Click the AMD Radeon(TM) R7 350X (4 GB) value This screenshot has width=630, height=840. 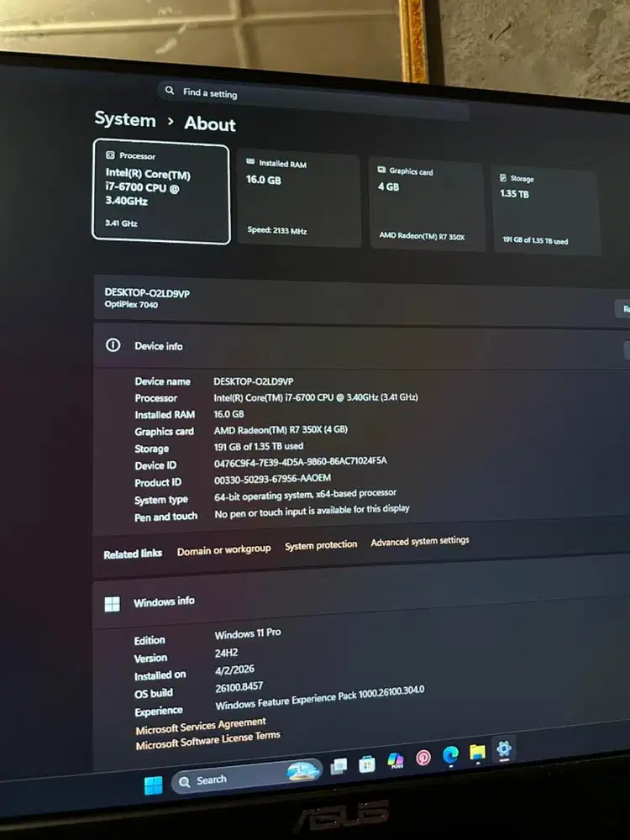(281, 429)
